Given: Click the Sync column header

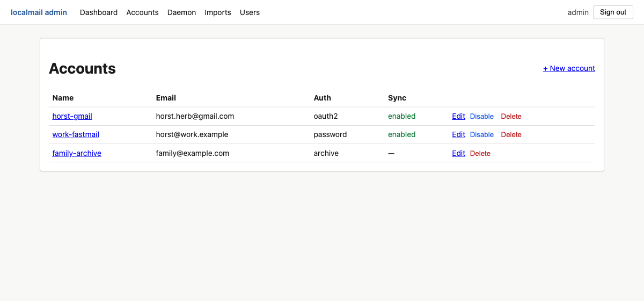Looking at the screenshot, I should (x=397, y=98).
